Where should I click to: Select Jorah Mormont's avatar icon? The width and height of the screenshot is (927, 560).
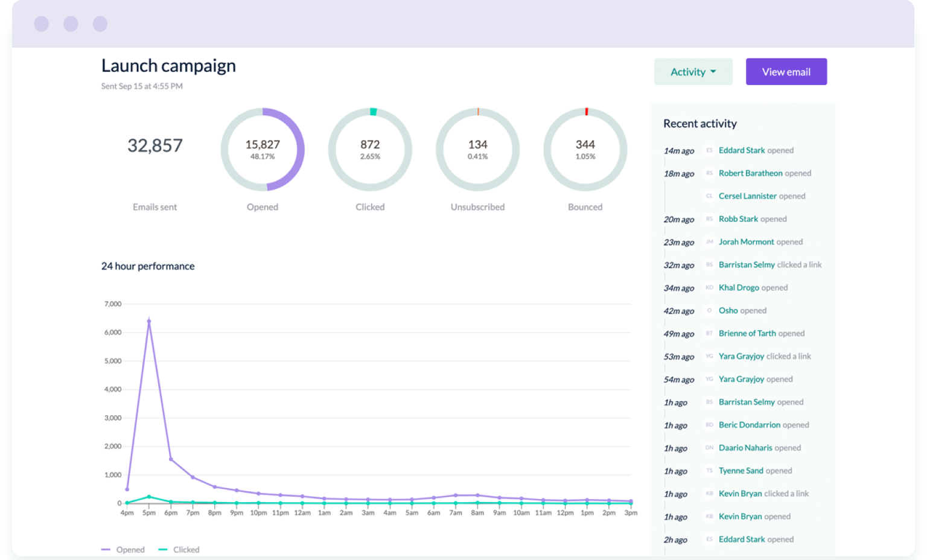[x=709, y=242]
